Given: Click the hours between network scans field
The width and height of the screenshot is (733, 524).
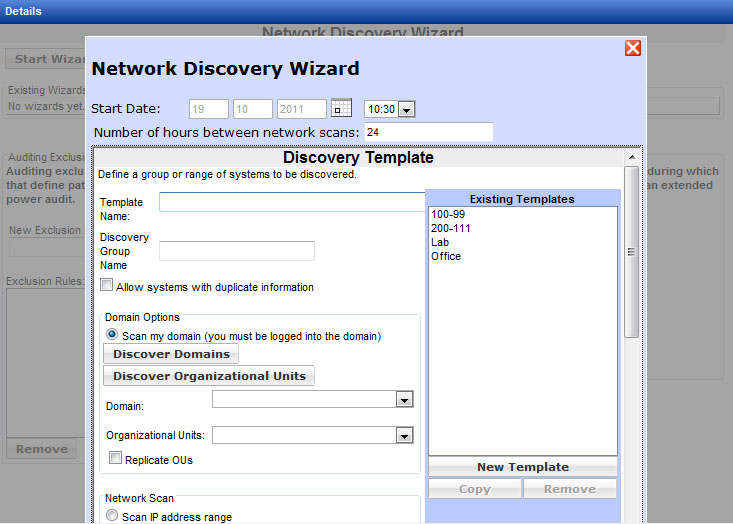Looking at the screenshot, I should pos(428,132).
